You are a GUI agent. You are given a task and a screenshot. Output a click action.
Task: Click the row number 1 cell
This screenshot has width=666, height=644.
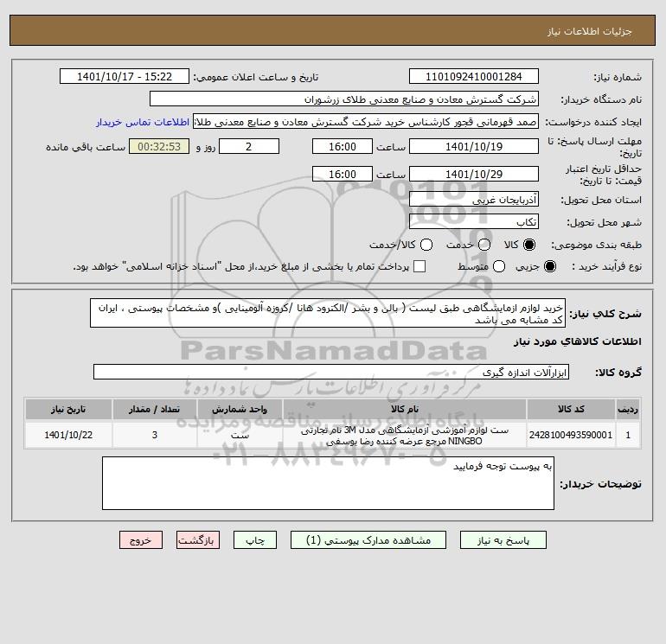628,435
